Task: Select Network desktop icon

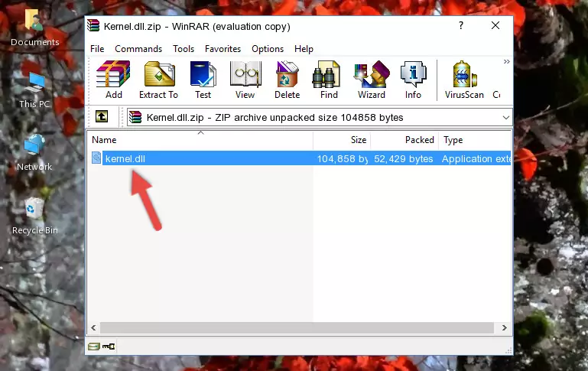Action: click(34, 153)
